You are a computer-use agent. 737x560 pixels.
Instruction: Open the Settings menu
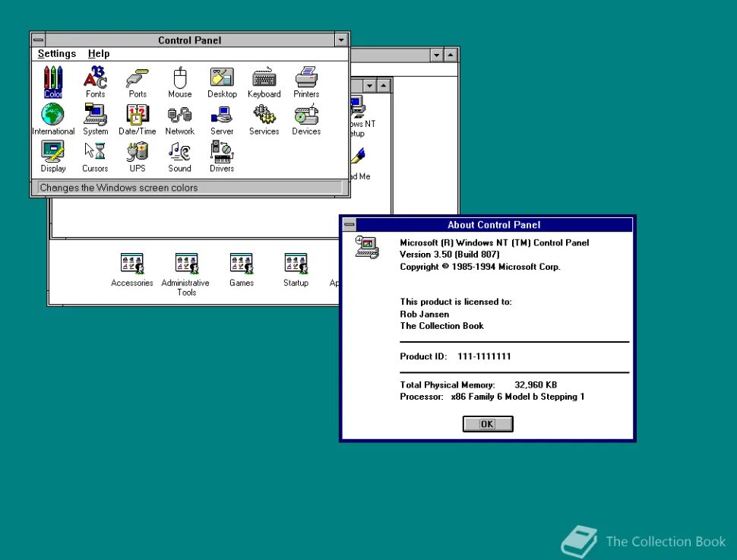point(56,53)
